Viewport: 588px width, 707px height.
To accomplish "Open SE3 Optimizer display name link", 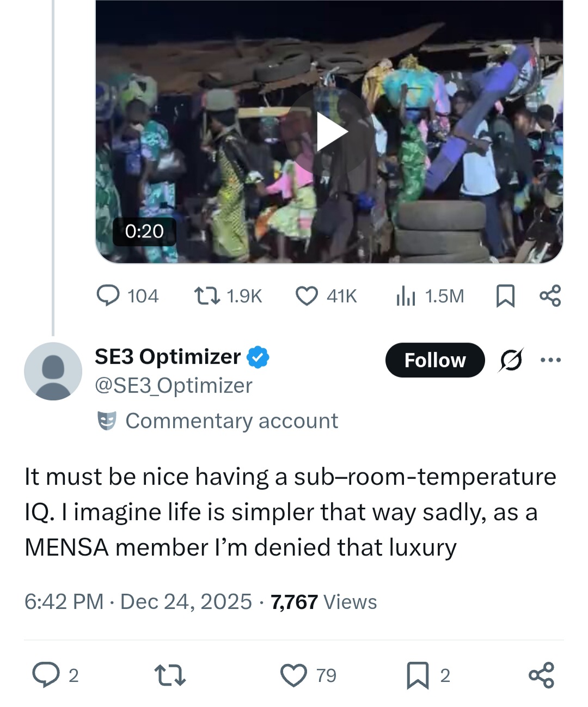I will tap(167, 357).
